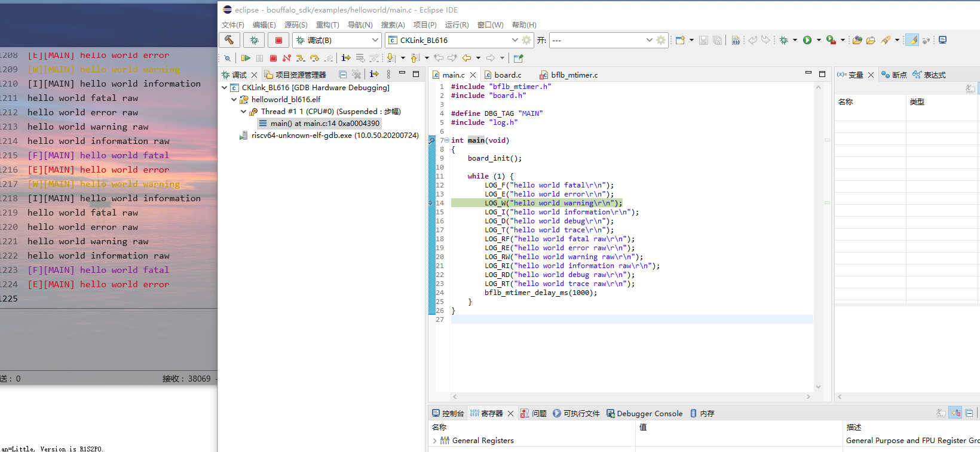Click the editor horizontal scrollbar
Screen dimensions: 980x452
[x=631, y=396]
